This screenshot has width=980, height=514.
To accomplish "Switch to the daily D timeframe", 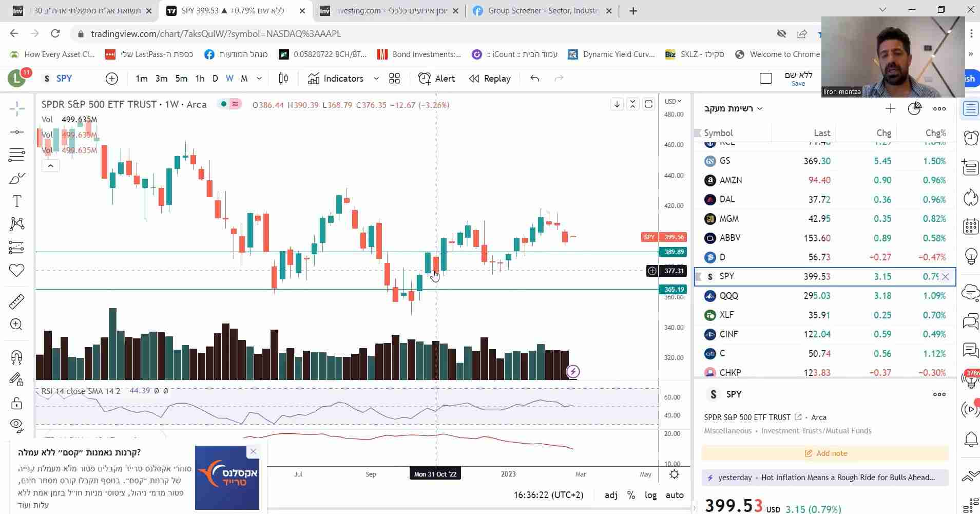I will coord(215,79).
